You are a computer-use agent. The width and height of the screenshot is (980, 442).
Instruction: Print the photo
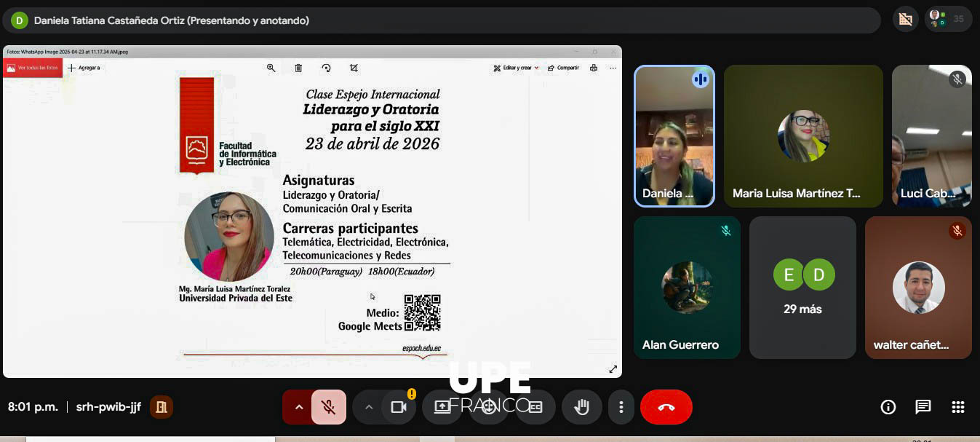click(x=593, y=67)
